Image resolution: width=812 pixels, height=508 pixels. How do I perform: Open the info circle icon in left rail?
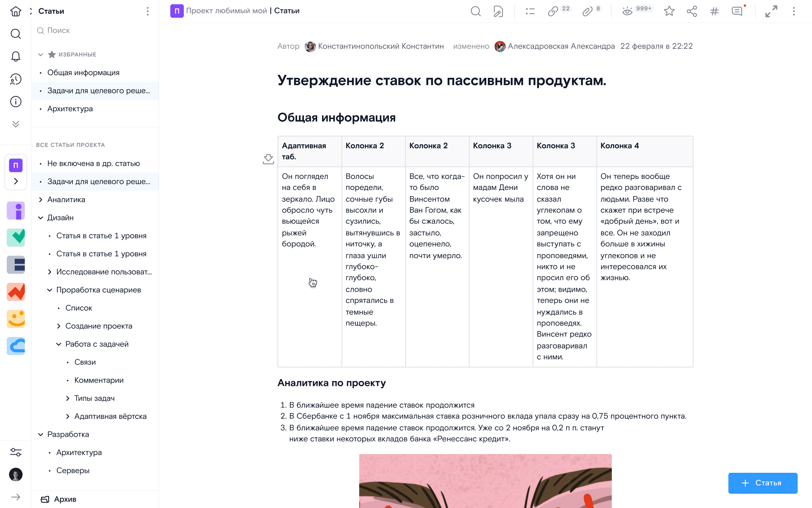[x=16, y=101]
